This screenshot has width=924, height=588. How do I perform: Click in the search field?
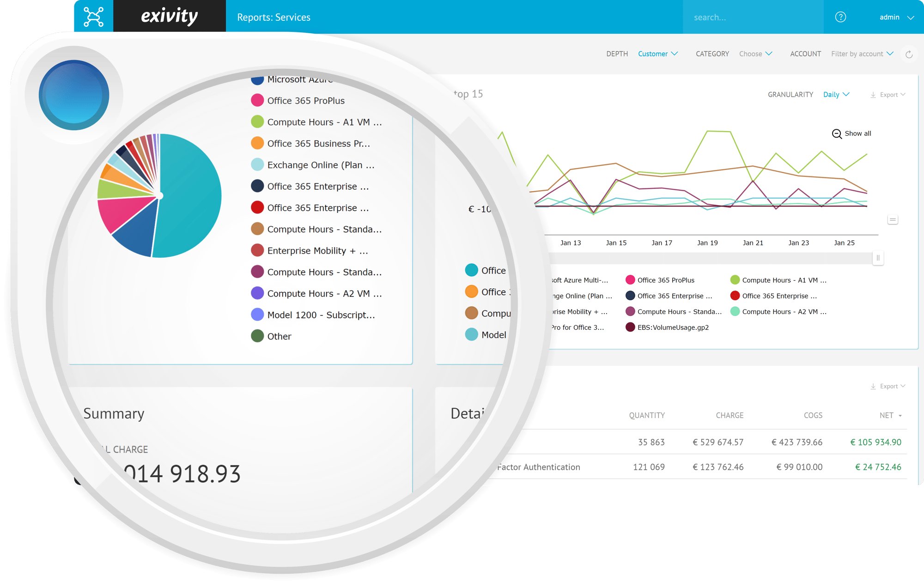(753, 17)
